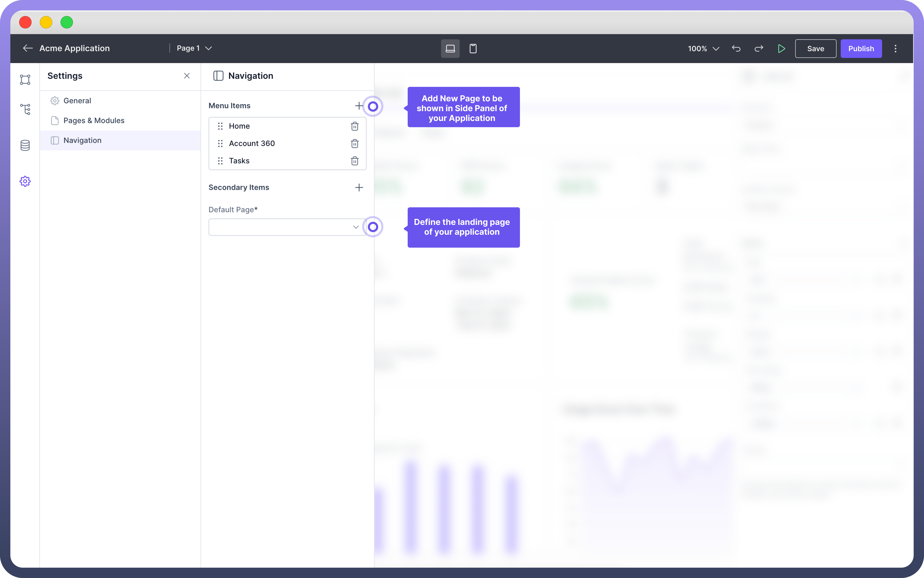Open the tree structure sidebar icon
The width and height of the screenshot is (924, 578).
[25, 109]
